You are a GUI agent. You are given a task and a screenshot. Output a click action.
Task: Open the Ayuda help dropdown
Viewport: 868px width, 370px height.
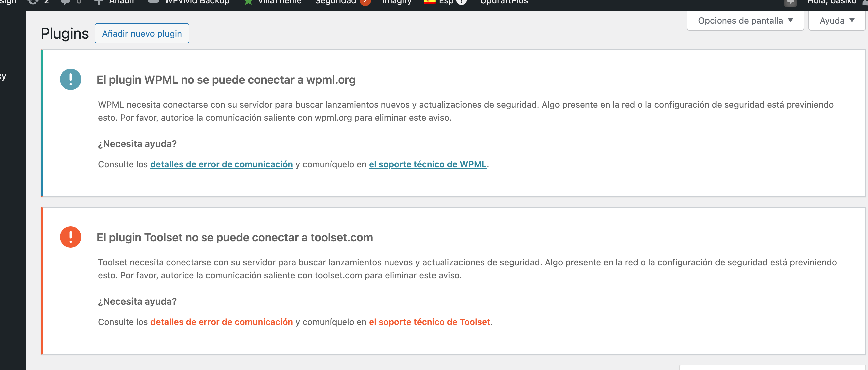(837, 21)
